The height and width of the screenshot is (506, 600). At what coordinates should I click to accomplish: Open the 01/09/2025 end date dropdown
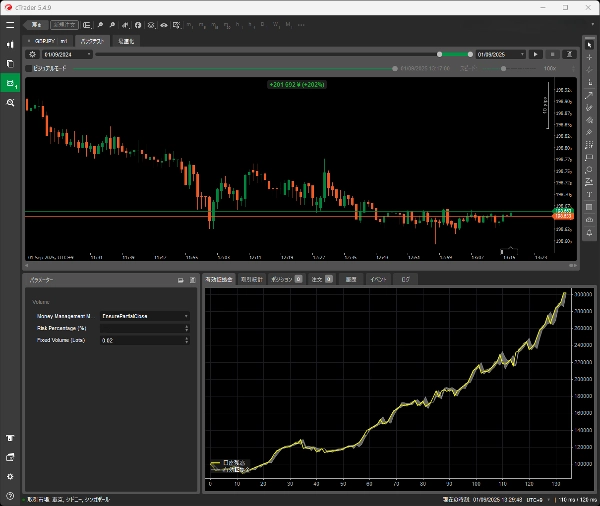tap(501, 54)
